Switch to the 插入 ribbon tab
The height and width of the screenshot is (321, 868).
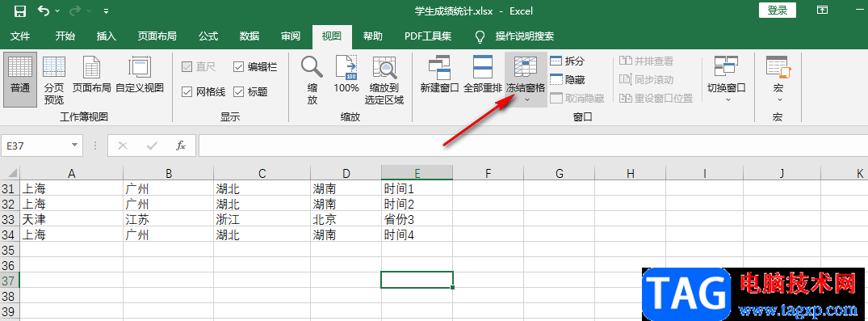107,36
